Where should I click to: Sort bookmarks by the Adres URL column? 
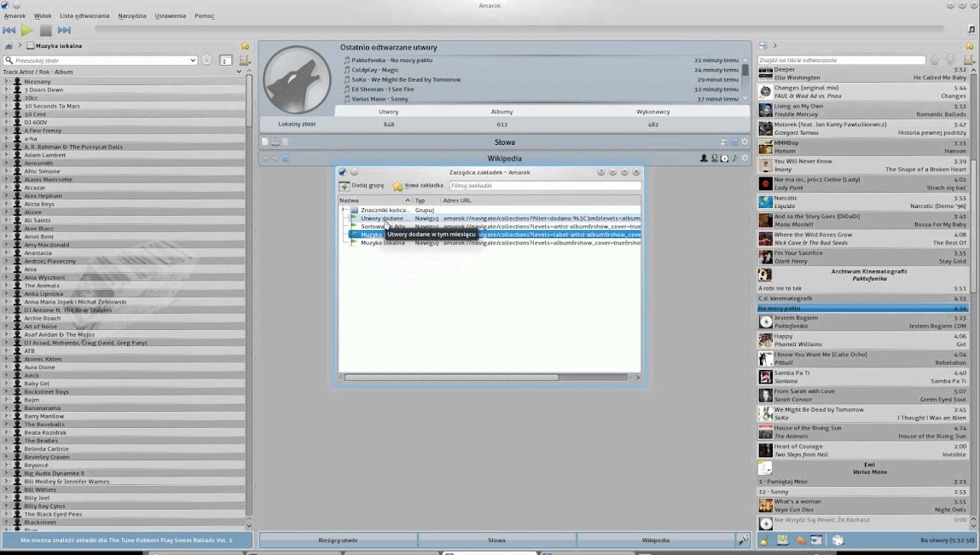pos(541,200)
